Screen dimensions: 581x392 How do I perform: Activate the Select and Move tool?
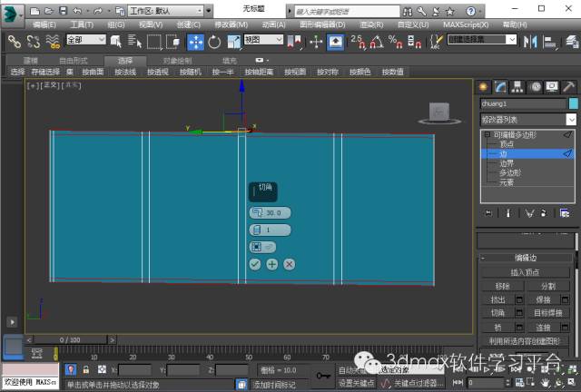196,42
